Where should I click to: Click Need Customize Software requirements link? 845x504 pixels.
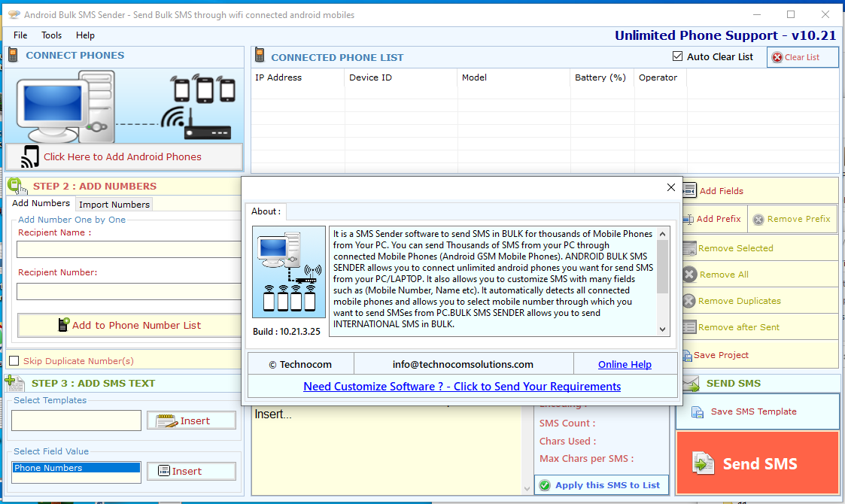462,387
